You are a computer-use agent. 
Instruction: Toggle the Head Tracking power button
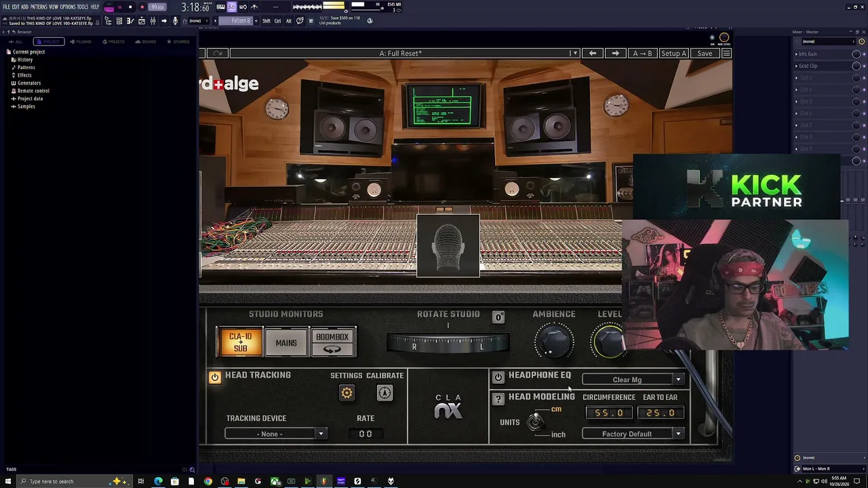pyautogui.click(x=214, y=377)
